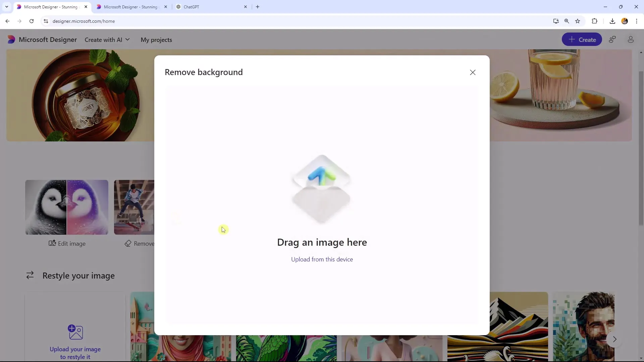The image size is (644, 362).
Task: Bookmark this page with star icon
Action: click(578, 21)
